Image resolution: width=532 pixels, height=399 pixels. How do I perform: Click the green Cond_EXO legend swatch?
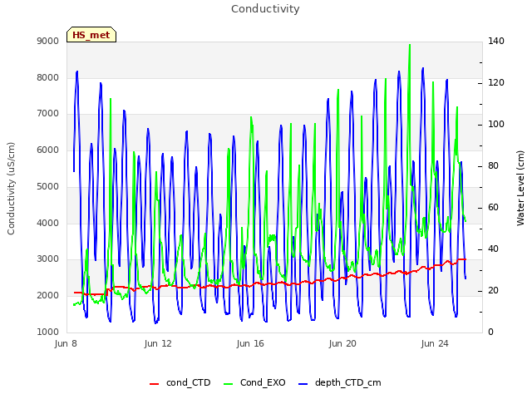[229, 384]
